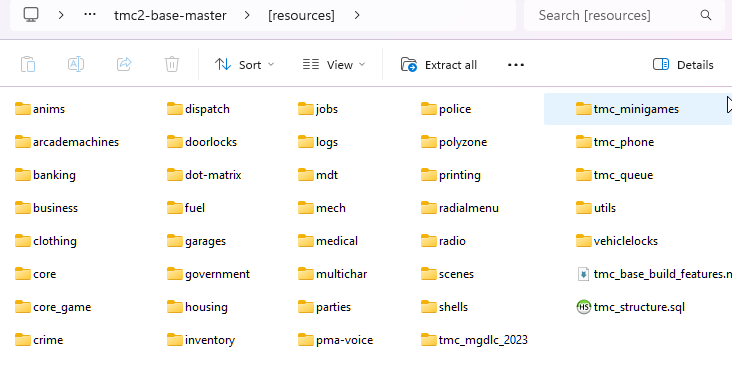This screenshot has height=377, width=732.
Task: Click the 'mdt' folder name
Action: [x=327, y=175]
